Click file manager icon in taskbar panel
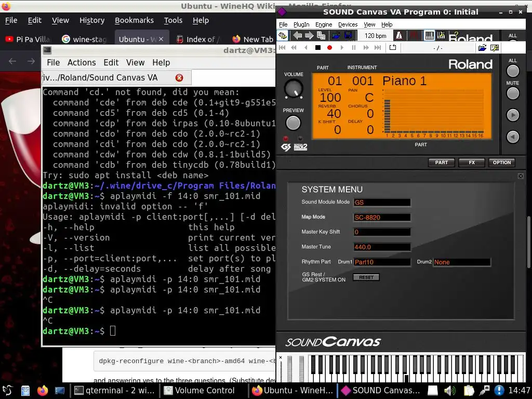 (25, 391)
